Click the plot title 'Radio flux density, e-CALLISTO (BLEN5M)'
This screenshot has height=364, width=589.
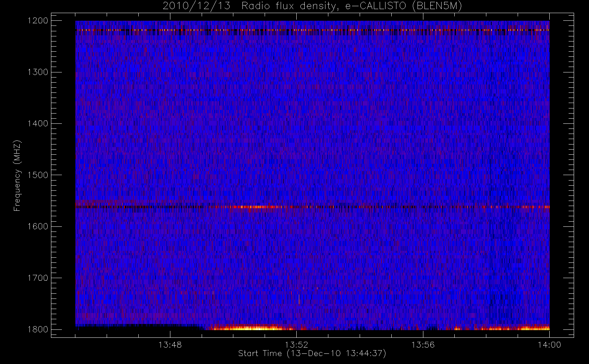point(352,6)
